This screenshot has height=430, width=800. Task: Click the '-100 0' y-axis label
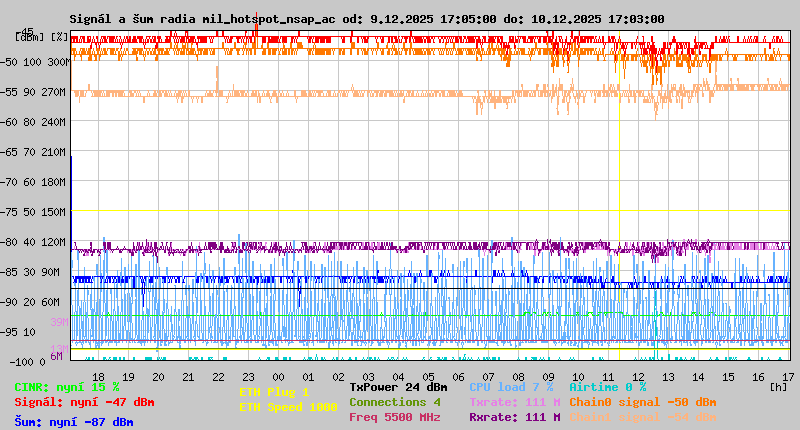click(27, 362)
